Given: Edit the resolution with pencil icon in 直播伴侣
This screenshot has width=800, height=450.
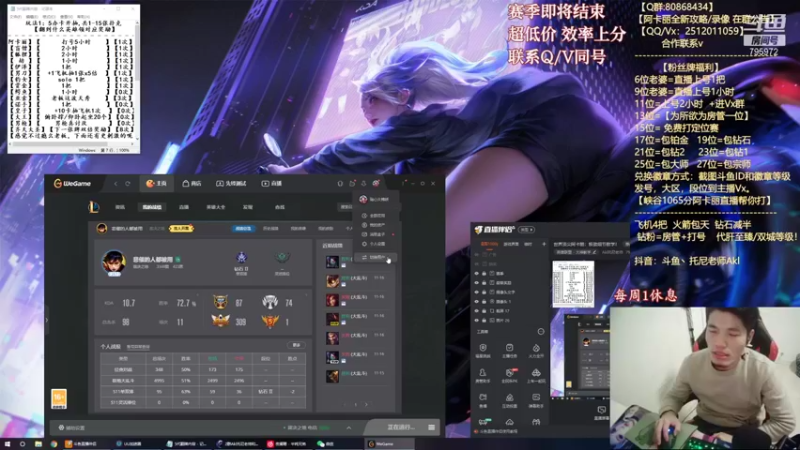Looking at the screenshot, I should [x=594, y=252].
